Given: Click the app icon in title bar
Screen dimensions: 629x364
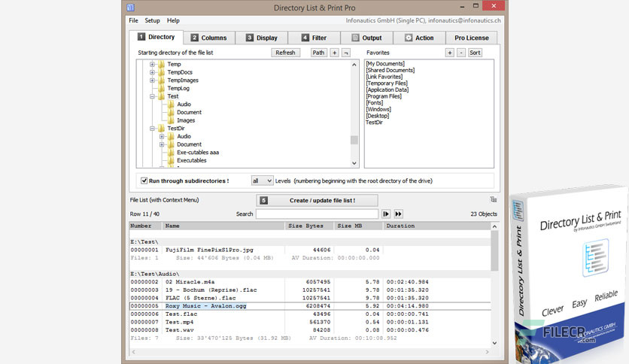Looking at the screenshot, I should pyautogui.click(x=130, y=8).
